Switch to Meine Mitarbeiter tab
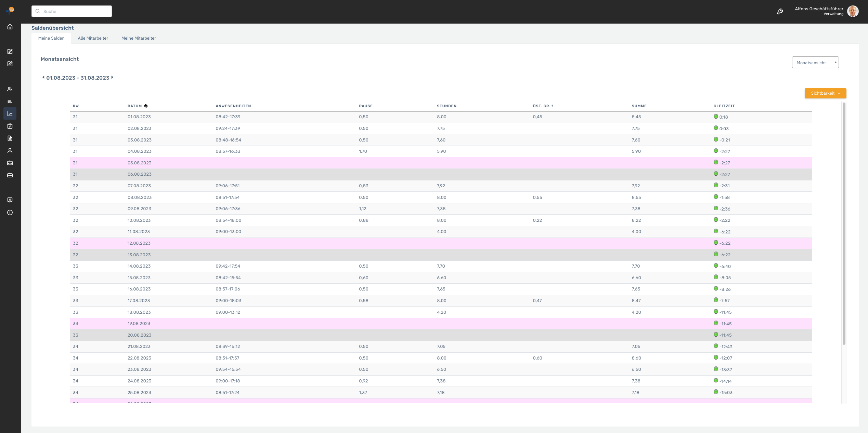Image resolution: width=868 pixels, height=433 pixels. coord(139,38)
